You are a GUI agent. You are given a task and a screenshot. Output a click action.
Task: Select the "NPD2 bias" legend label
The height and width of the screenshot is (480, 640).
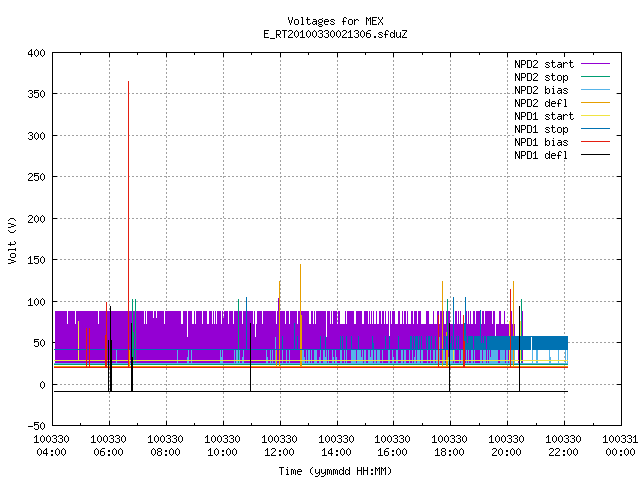(541, 90)
